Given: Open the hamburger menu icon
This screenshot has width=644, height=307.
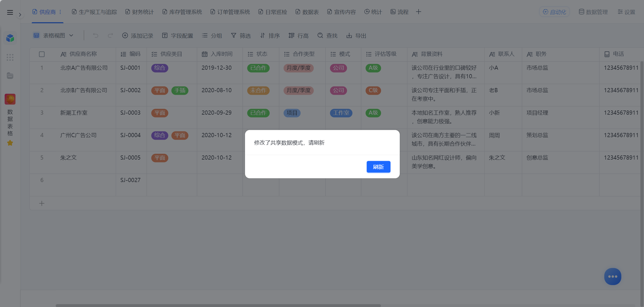Looking at the screenshot, I should [x=10, y=12].
